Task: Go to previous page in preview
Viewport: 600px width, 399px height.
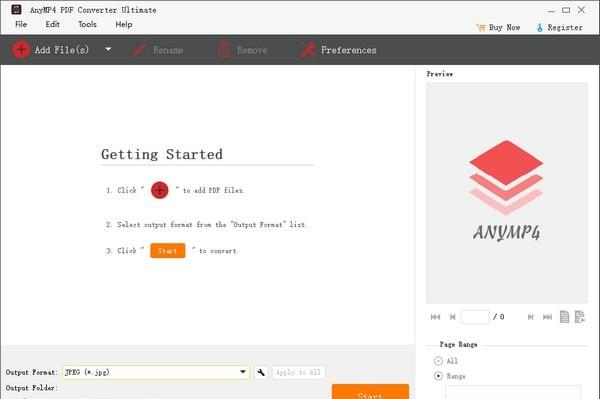Action: 452,317
